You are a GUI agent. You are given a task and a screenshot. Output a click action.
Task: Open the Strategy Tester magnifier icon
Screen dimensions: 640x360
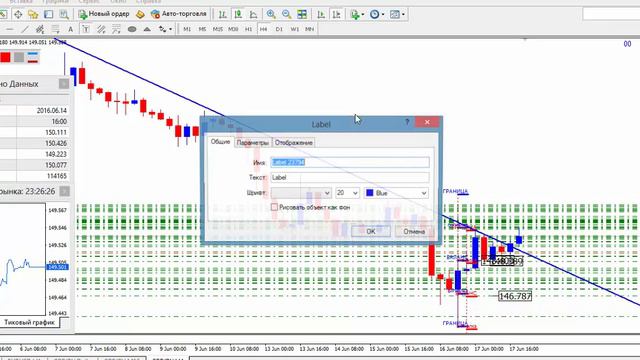pos(64,14)
